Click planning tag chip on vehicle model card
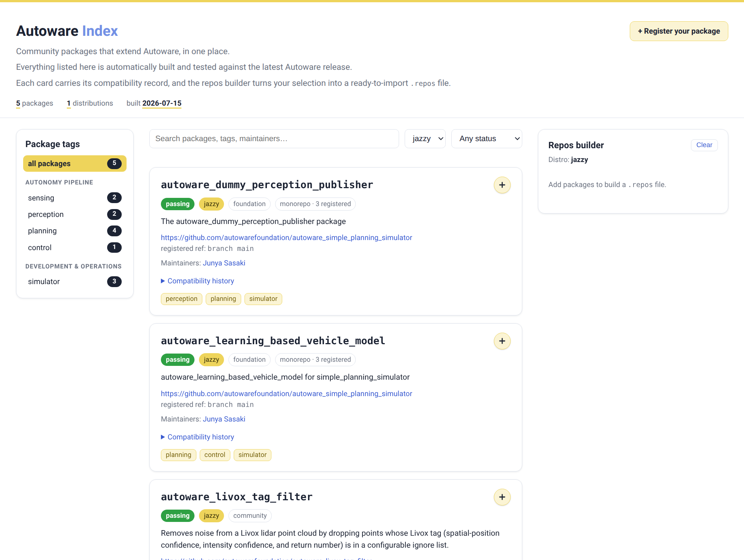The image size is (744, 560). pyautogui.click(x=178, y=455)
